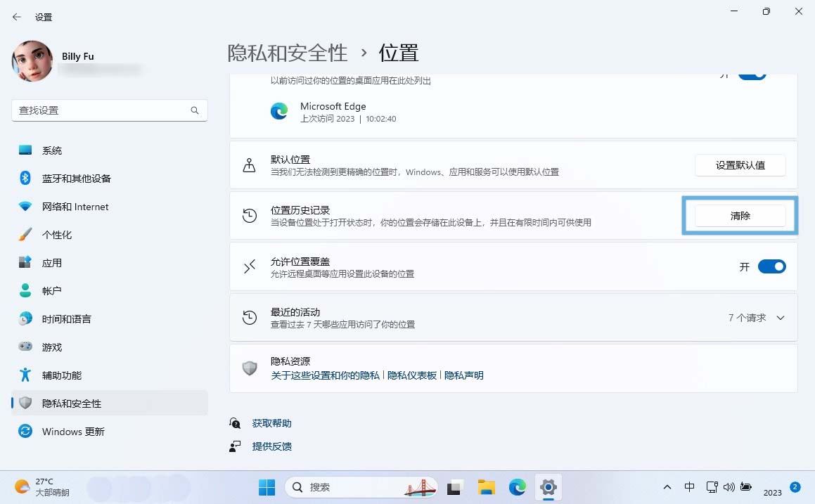Viewport: 815px width, 504px height.
Task: Open Windows 更新 in the sidebar
Action: pos(72,431)
